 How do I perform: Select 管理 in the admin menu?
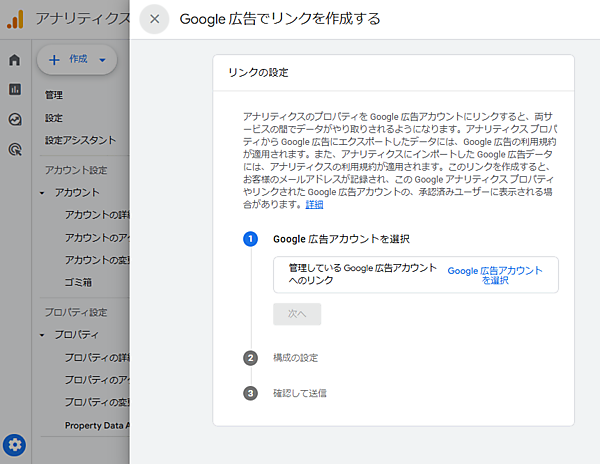coord(54,96)
